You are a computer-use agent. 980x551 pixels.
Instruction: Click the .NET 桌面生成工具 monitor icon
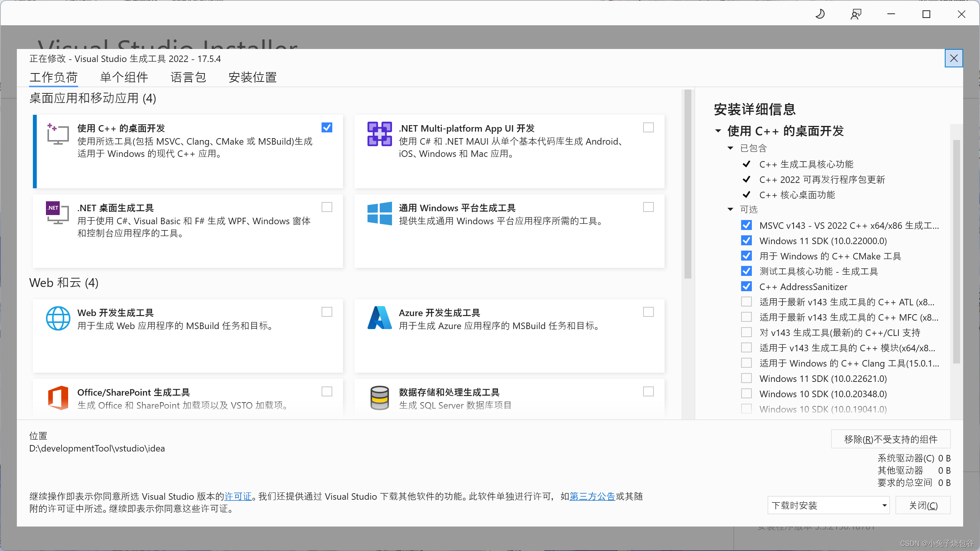(x=57, y=213)
